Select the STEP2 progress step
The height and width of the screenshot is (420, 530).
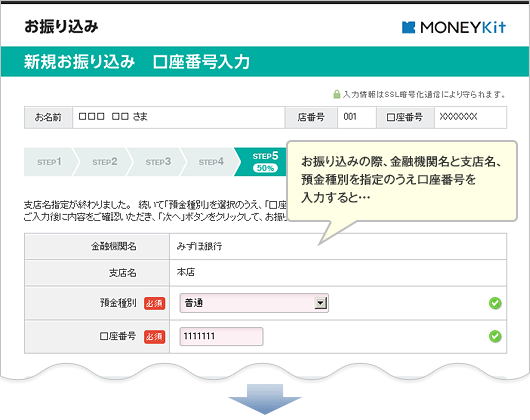pos(104,162)
